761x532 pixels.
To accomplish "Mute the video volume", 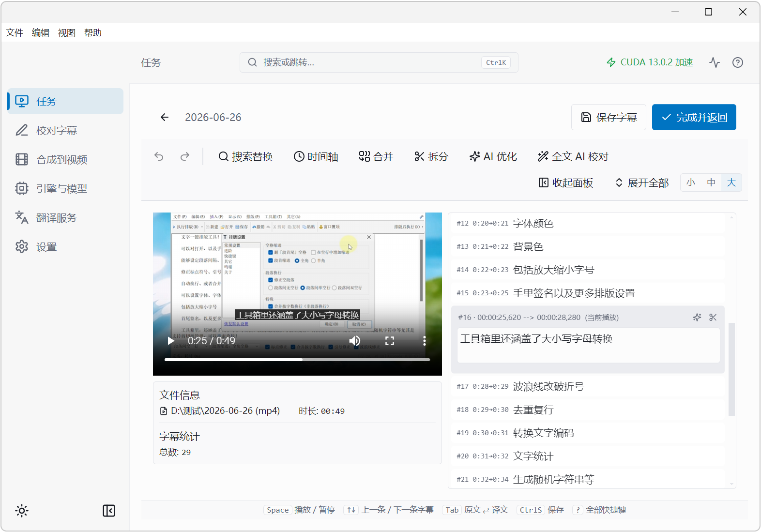I will [355, 341].
